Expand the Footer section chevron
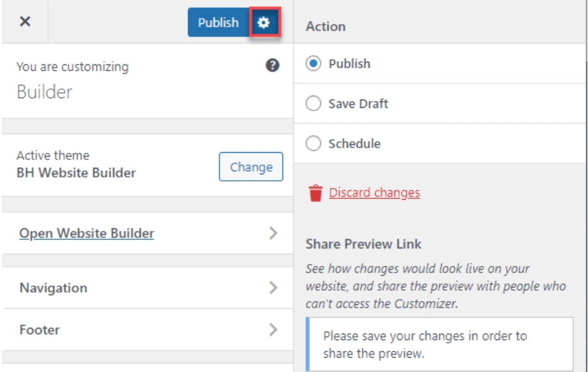 (x=274, y=330)
